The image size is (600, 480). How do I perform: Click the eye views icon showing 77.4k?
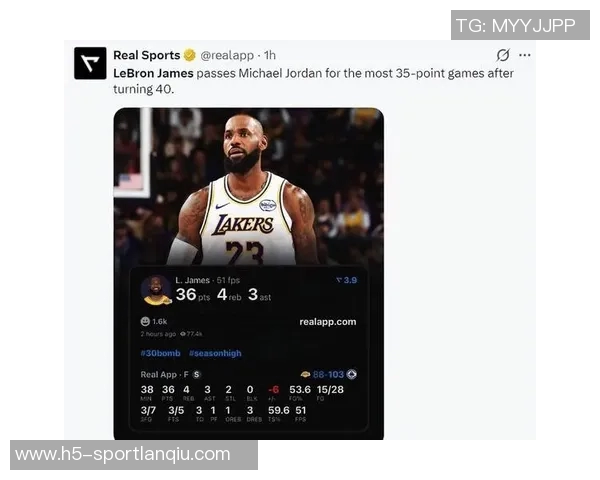coord(183,334)
